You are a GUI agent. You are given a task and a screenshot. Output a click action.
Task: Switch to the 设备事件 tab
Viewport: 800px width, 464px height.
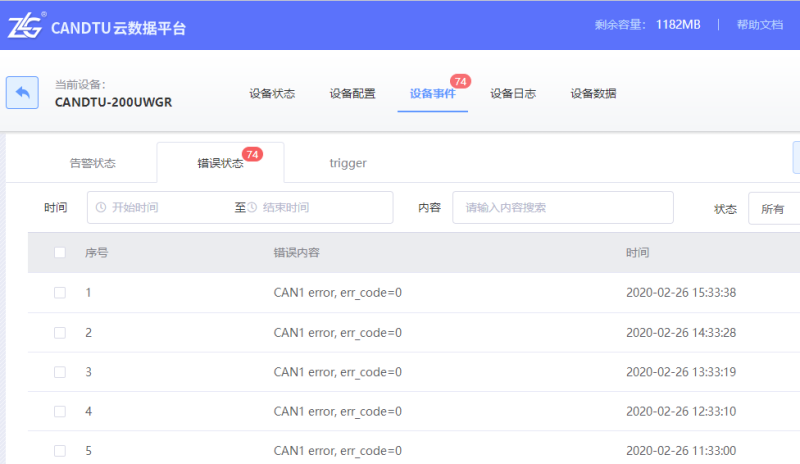coord(432,93)
